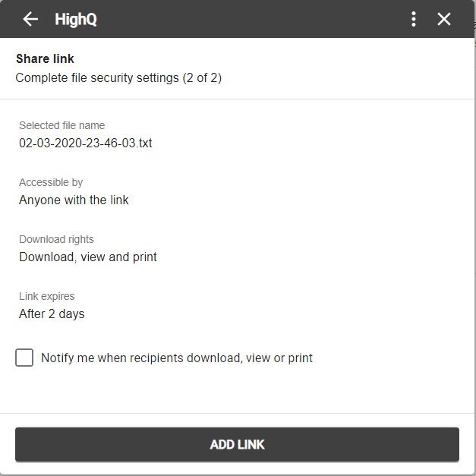The width and height of the screenshot is (476, 476).
Task: Click Complete file security settings (2 of 2) text
Action: coord(118,78)
